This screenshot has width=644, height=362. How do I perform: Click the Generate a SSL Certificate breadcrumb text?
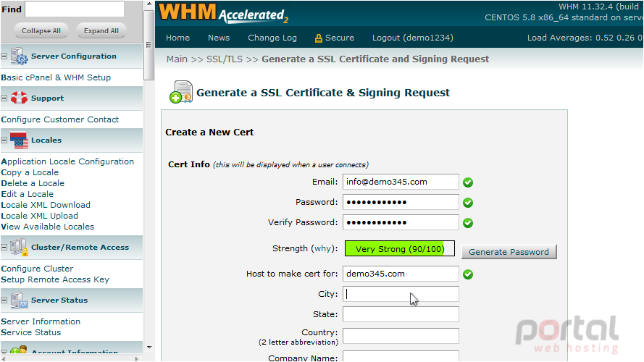pyautogui.click(x=375, y=59)
